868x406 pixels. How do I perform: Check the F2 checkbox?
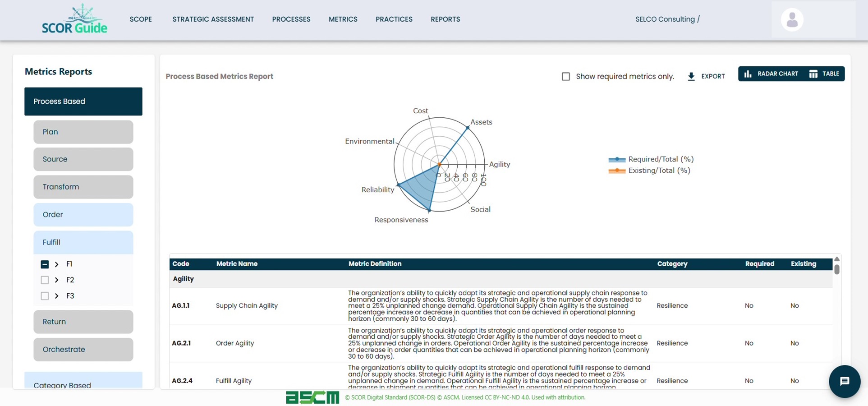click(x=45, y=280)
